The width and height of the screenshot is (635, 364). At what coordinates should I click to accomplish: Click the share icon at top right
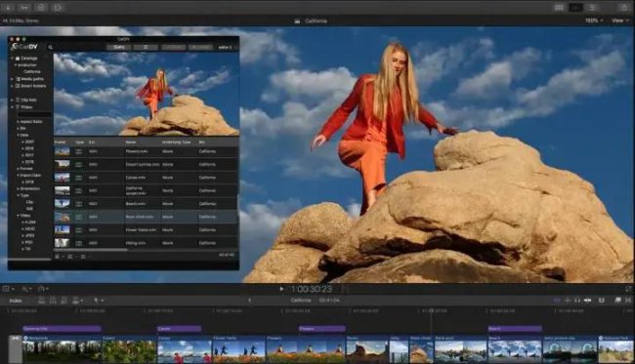click(624, 7)
